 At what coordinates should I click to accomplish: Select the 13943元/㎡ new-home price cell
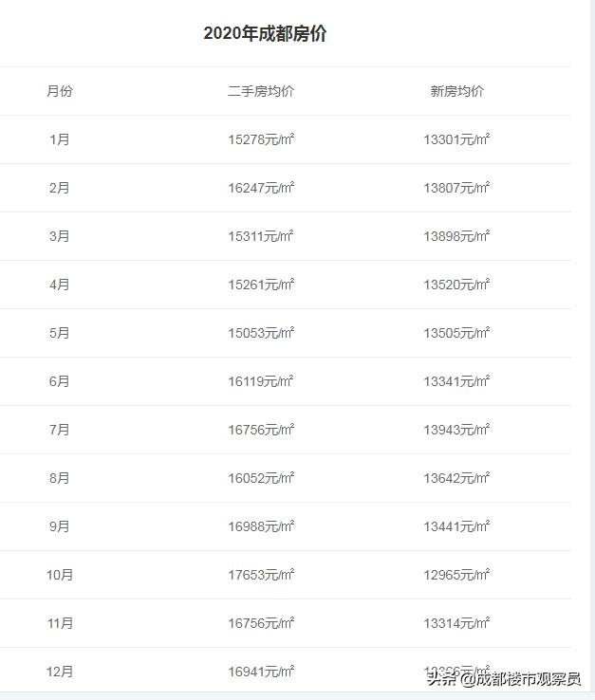click(456, 430)
